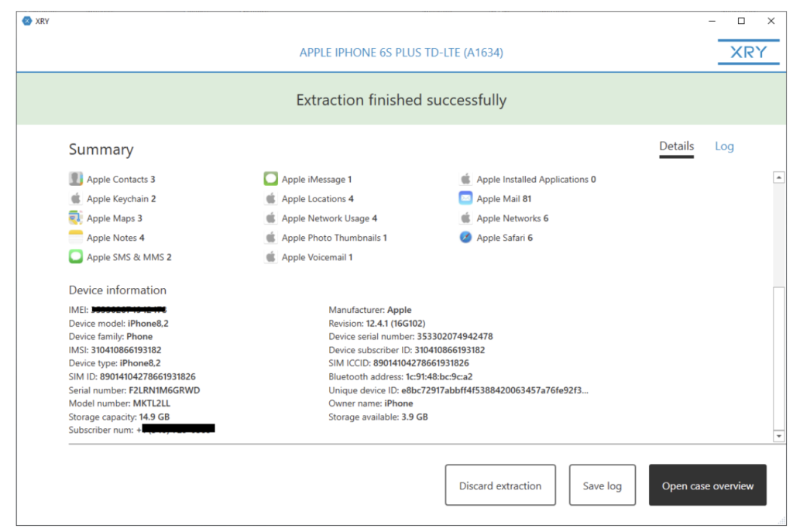Click Device serial number 353302074942478
Screen dimensions: 793x532
(410, 336)
